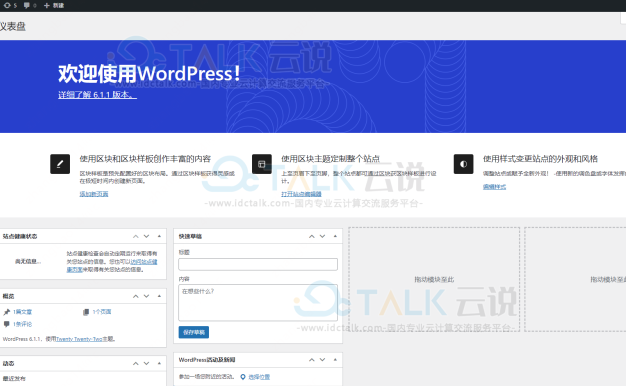626x386 pixels.
Task: Open the 编辑样式 link
Action: coord(494,187)
